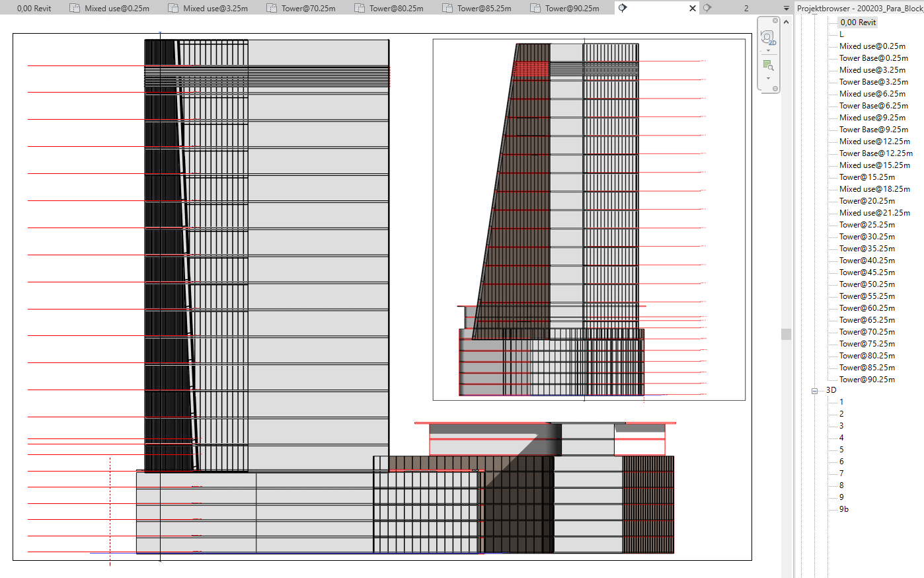
Task: Open the dropdown arrow below the SteeringWheel icon
Action: (x=767, y=50)
